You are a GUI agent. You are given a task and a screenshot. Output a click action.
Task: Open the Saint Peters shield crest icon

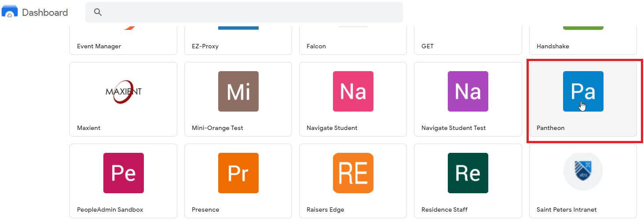point(583,171)
